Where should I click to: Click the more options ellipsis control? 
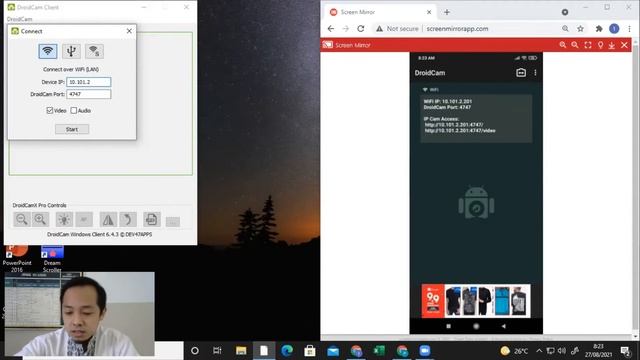[173, 222]
